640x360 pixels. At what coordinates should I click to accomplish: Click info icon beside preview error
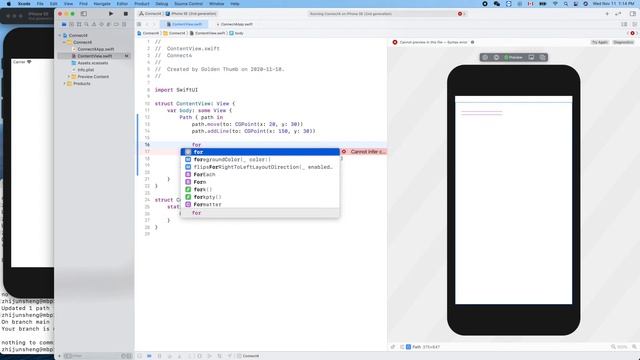click(x=473, y=42)
